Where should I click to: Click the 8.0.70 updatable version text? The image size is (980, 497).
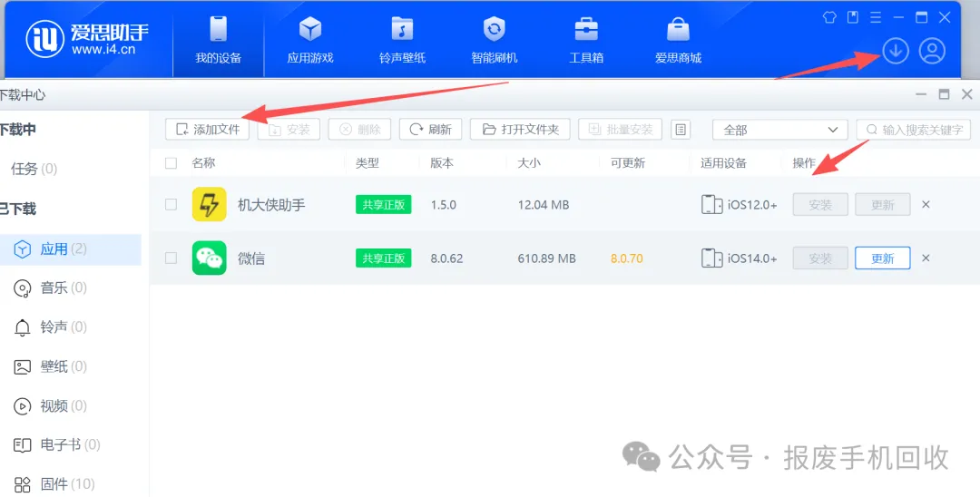click(x=626, y=258)
